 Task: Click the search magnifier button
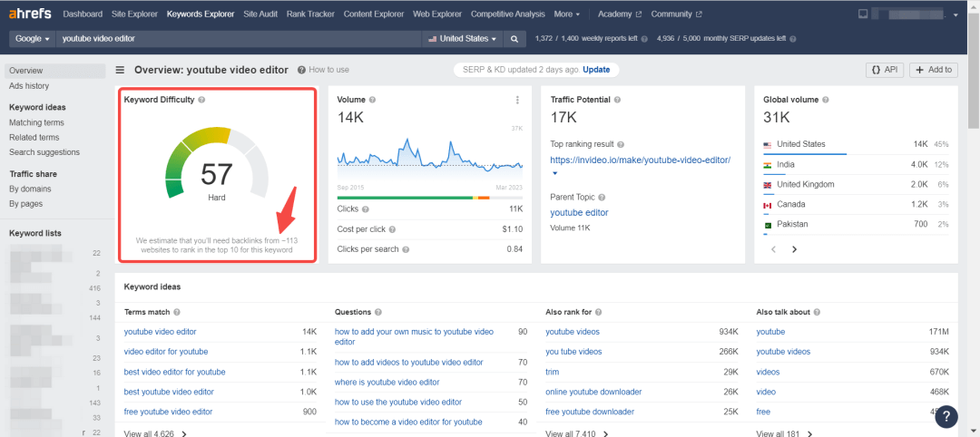(x=514, y=39)
